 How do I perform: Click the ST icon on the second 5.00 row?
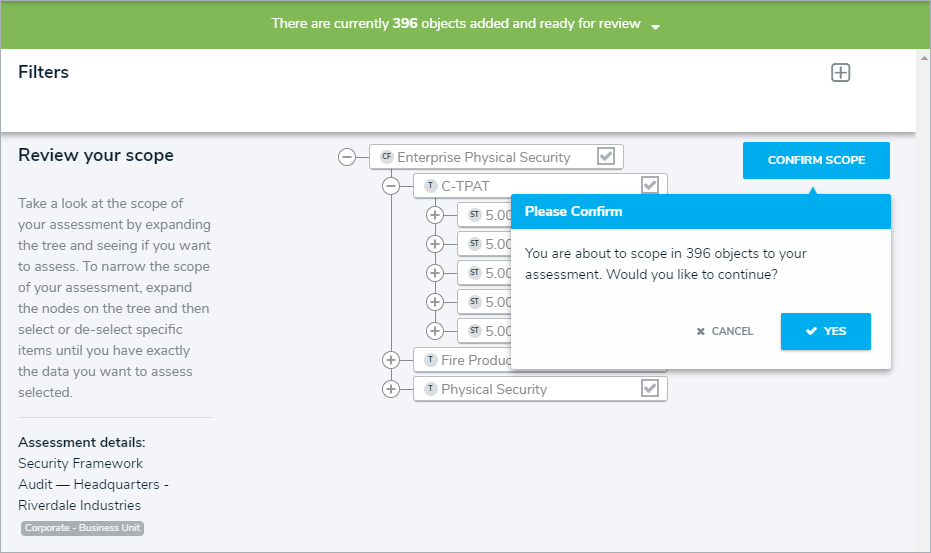[x=474, y=244]
